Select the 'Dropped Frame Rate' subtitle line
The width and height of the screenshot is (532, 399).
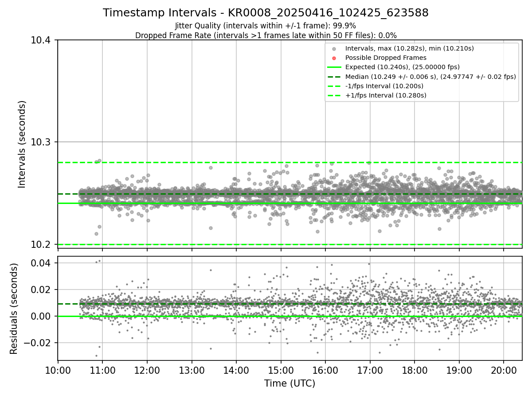point(266,35)
